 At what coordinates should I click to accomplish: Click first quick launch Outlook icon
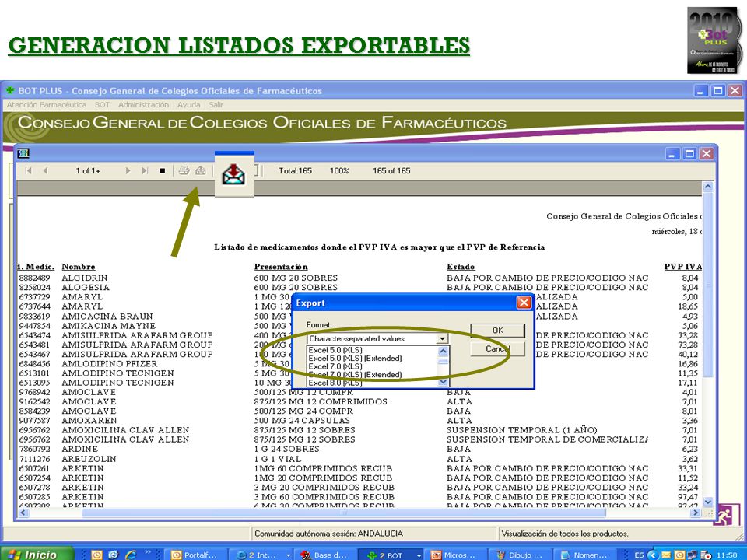pos(96,555)
